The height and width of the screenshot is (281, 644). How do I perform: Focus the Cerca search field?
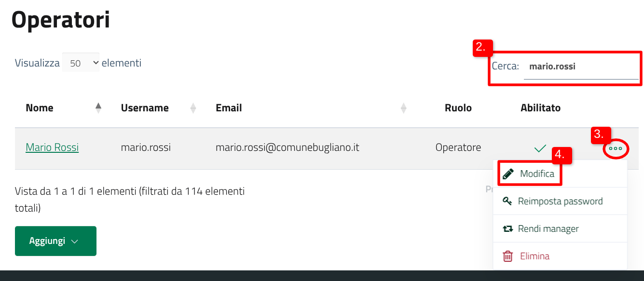click(x=581, y=67)
